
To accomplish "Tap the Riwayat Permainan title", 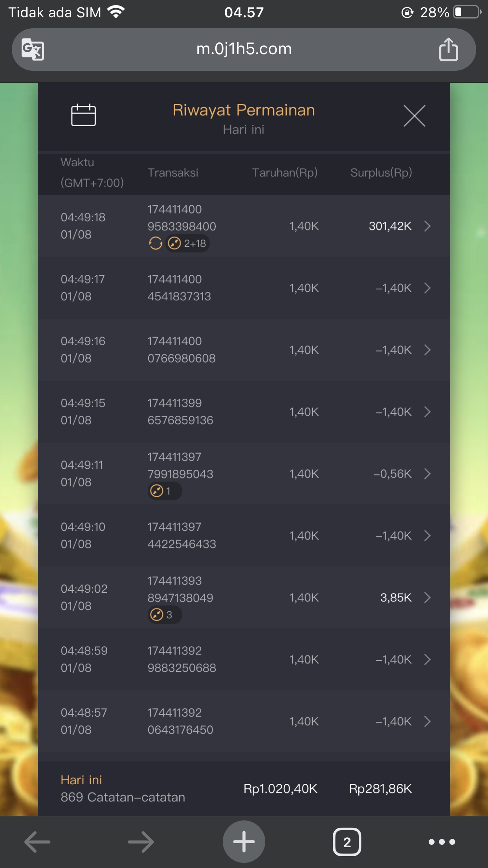I will (x=244, y=110).
